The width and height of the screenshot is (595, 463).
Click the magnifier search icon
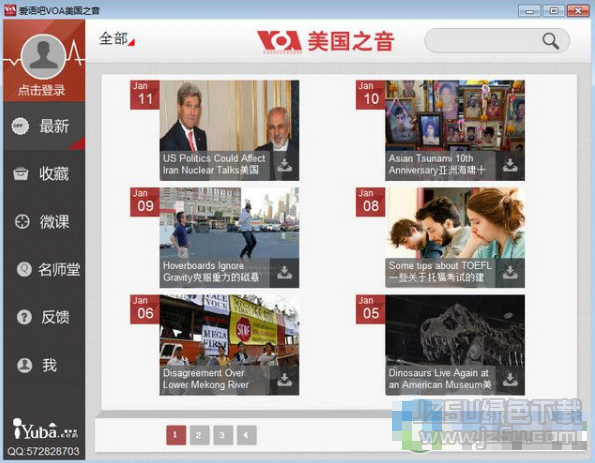click(551, 41)
